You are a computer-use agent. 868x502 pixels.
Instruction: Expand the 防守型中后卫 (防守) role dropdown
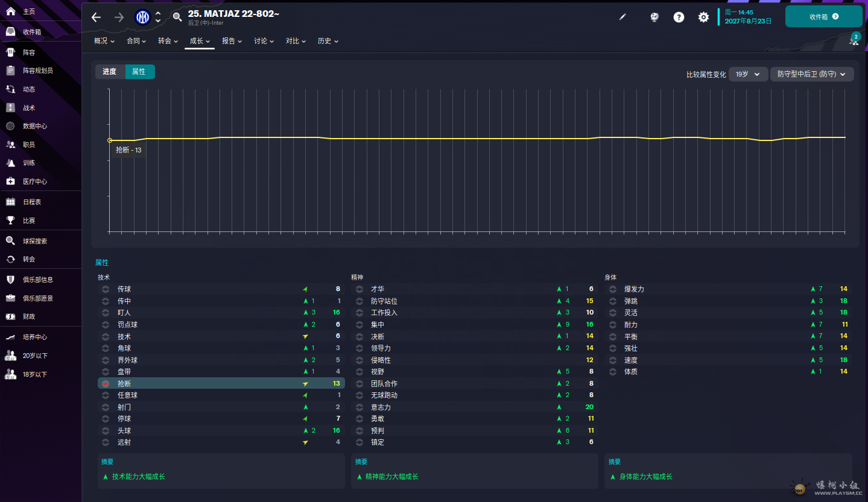(x=811, y=74)
